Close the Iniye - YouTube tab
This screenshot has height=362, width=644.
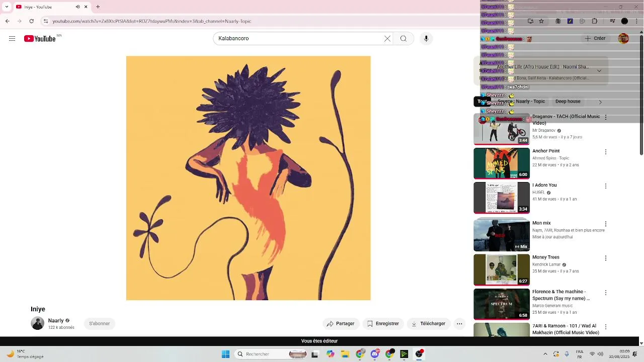[x=86, y=7]
